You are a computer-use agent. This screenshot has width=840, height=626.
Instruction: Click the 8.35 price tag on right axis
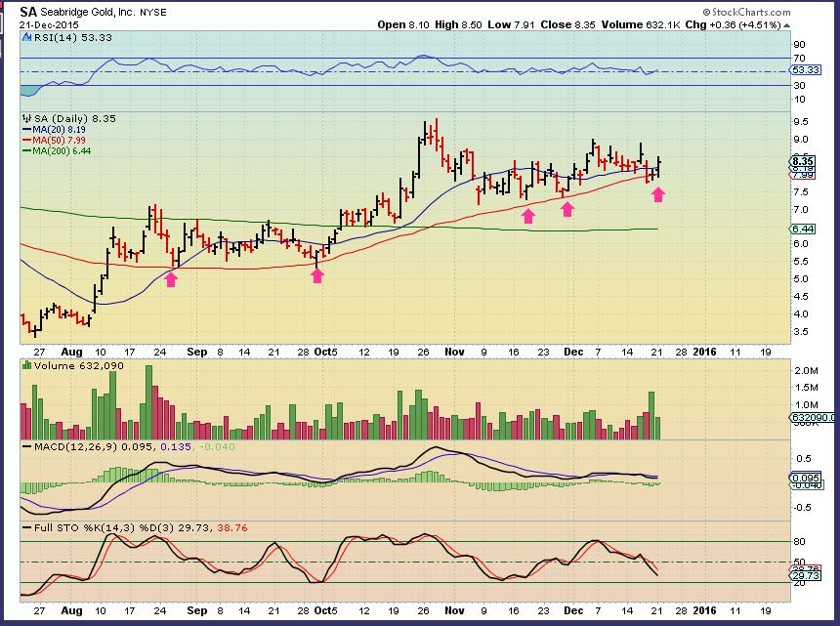click(x=803, y=161)
